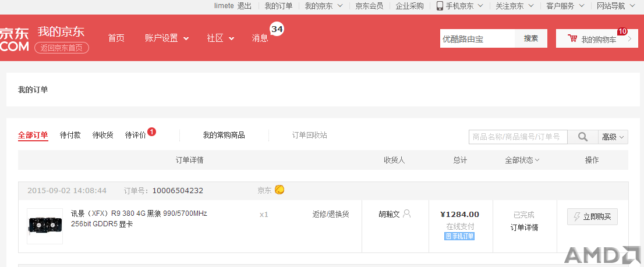The height and width of the screenshot is (267, 644).
Task: Click the recipient person icon beside 胡翰文
Action: pyautogui.click(x=406, y=213)
